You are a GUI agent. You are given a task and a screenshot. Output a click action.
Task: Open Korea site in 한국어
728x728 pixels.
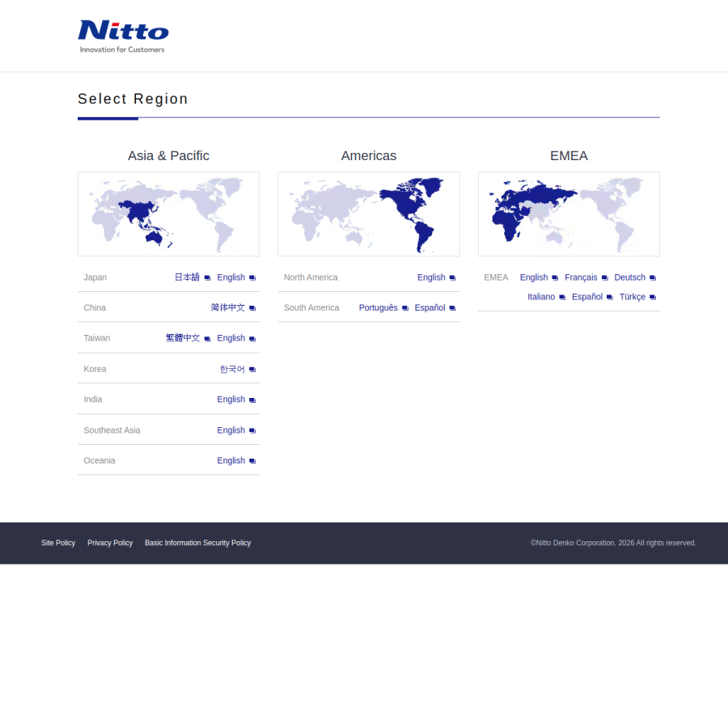[232, 369]
